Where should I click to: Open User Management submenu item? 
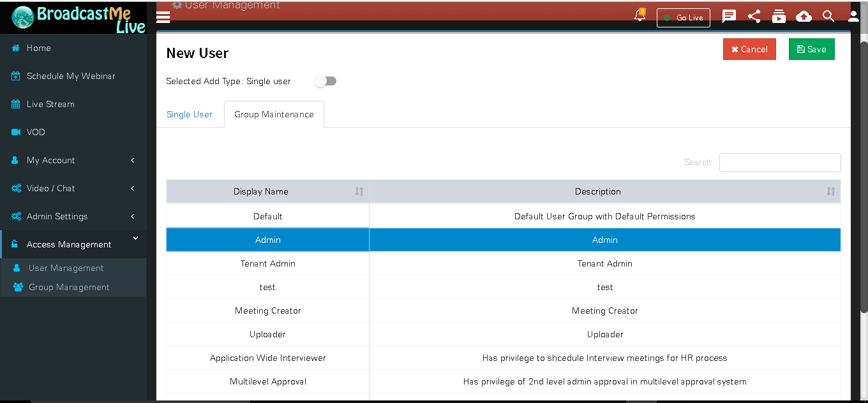pyautogui.click(x=66, y=268)
